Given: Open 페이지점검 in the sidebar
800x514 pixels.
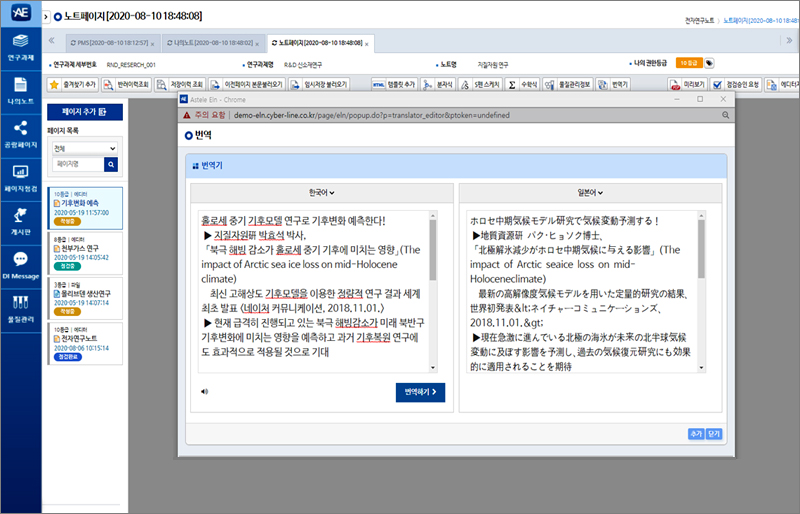Looking at the screenshot, I should tap(20, 176).
